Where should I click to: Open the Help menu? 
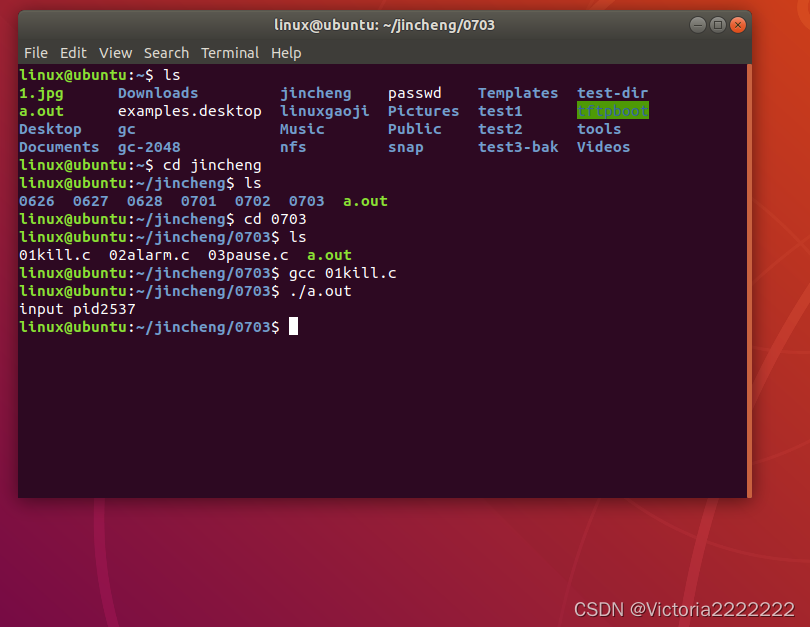[286, 53]
